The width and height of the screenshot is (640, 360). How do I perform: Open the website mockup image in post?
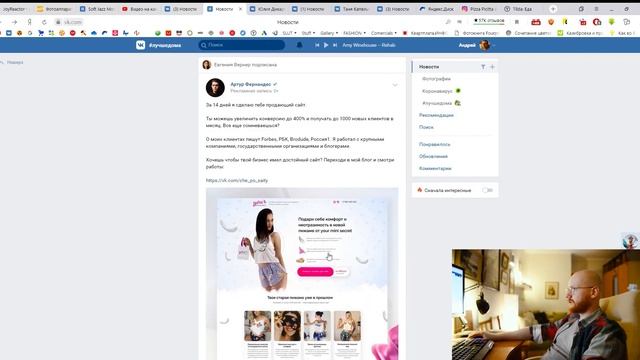pos(302,273)
